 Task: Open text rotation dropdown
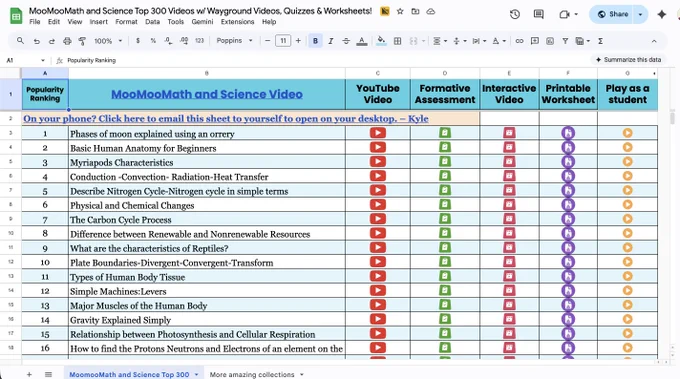[x=499, y=41]
